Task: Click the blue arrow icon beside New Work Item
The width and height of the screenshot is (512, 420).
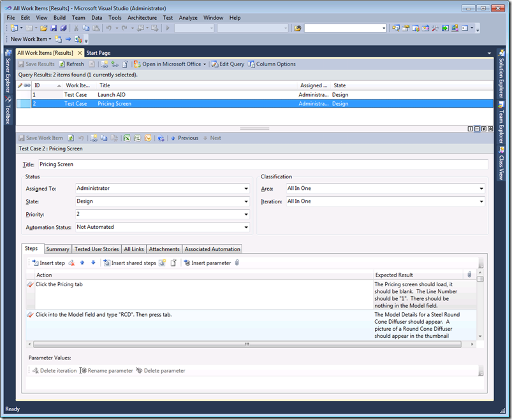Action: click(x=68, y=39)
